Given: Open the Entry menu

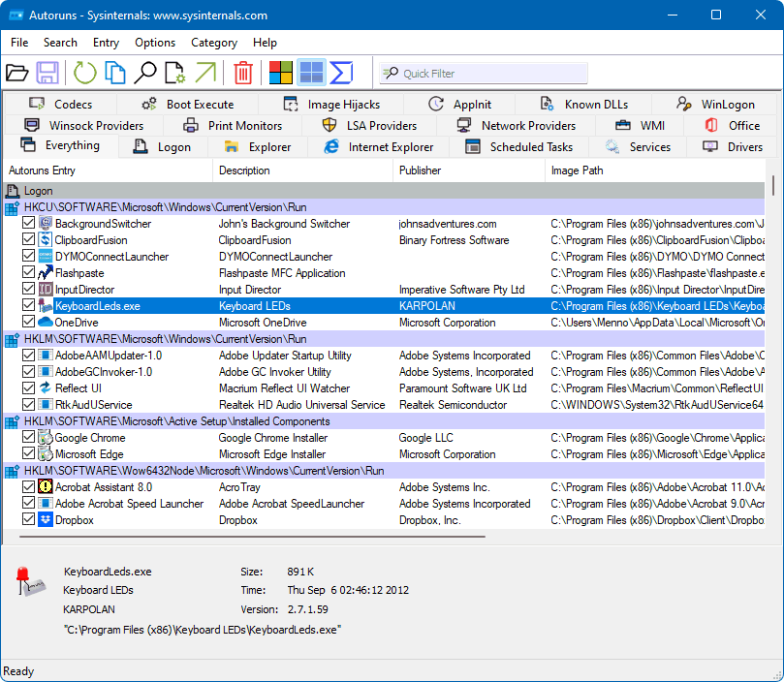Looking at the screenshot, I should pos(106,43).
